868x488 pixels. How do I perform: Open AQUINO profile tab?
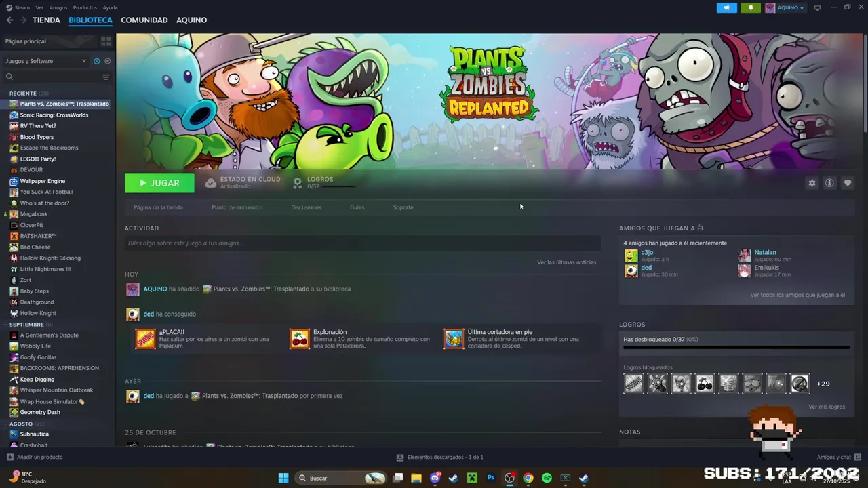point(191,20)
